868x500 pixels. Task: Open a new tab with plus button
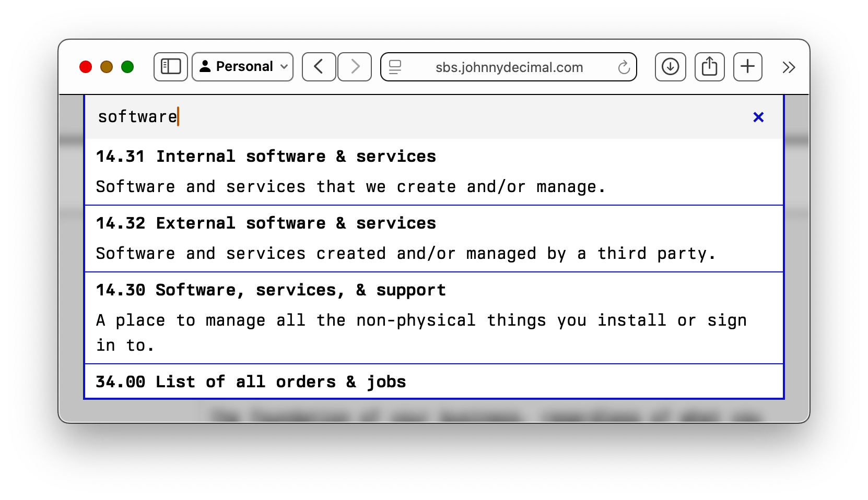coord(748,67)
